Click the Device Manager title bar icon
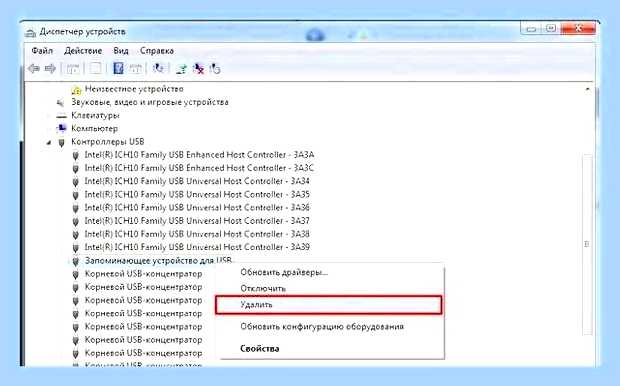The width and height of the screenshot is (620, 386). click(x=30, y=32)
